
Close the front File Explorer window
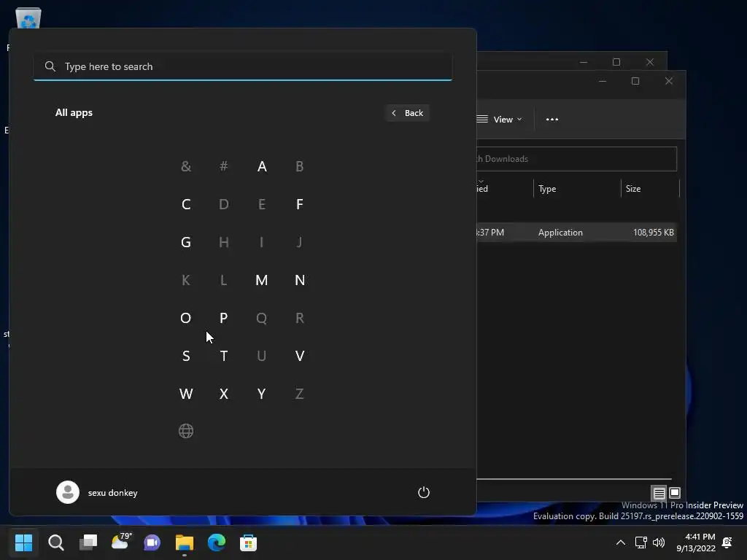pos(668,81)
